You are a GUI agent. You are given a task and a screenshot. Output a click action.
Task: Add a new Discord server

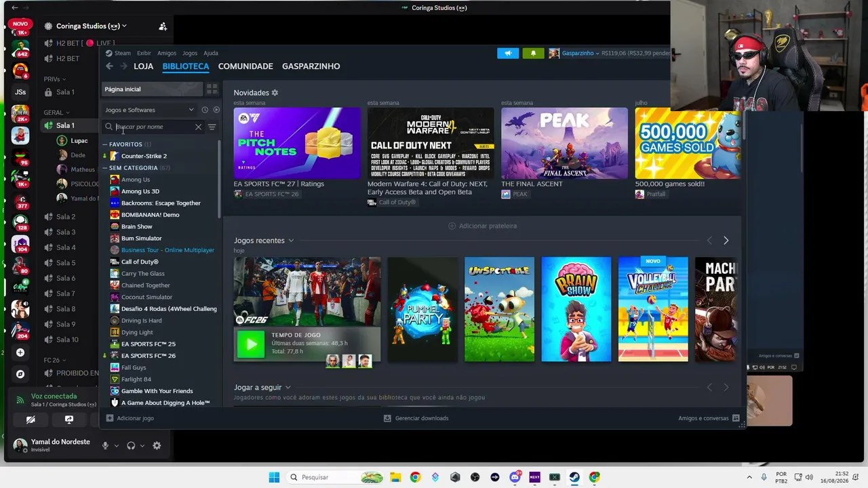click(20, 352)
